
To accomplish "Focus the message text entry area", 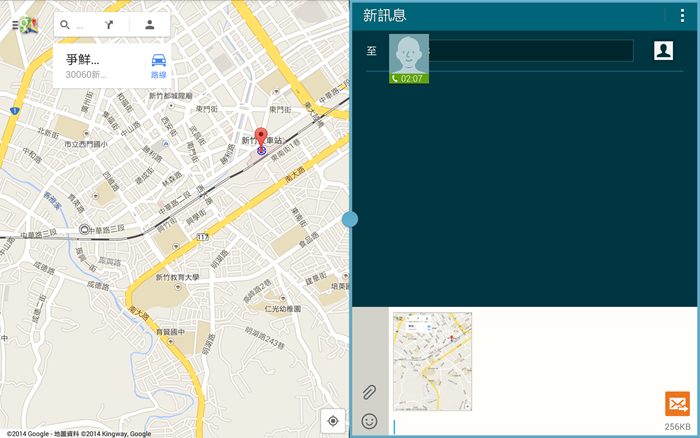I will [x=527, y=427].
